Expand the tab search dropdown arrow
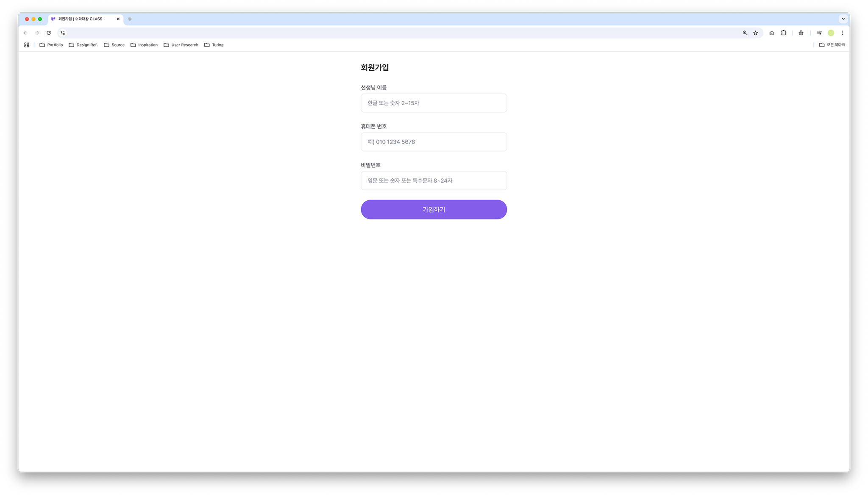Screen dimensions: 868x496 tap(843, 19)
